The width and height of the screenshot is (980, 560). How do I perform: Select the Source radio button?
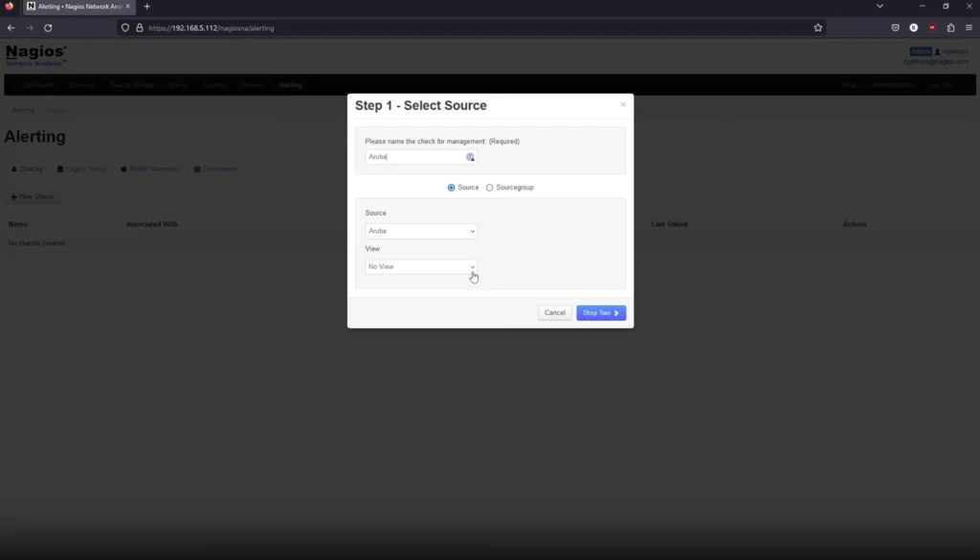tap(451, 188)
